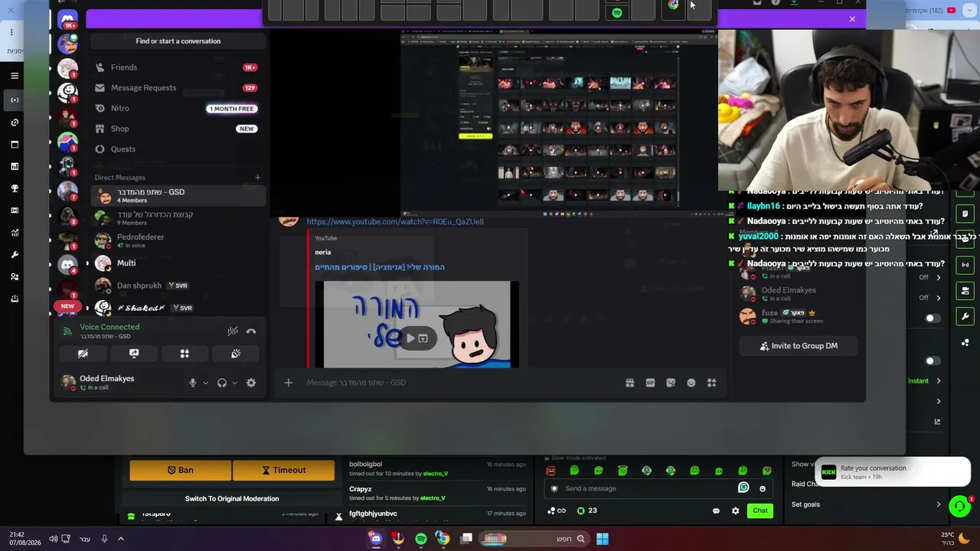Open the Nitro page in Discord
This screenshot has width=980, height=551.
tap(178, 109)
